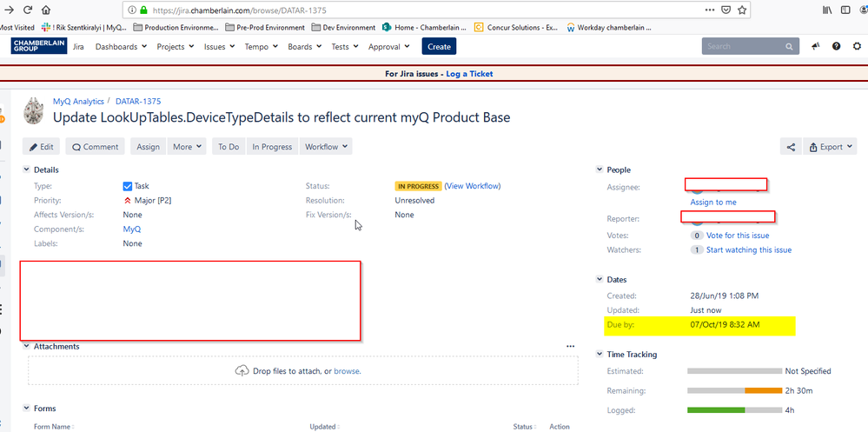Open the Issues menu
Screen dimensions: 868x432
[219, 47]
